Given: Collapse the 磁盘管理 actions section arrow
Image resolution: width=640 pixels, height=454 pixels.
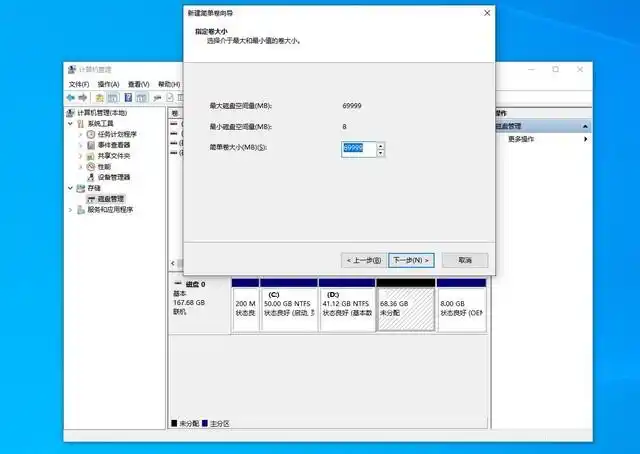Looking at the screenshot, I should tap(585, 126).
